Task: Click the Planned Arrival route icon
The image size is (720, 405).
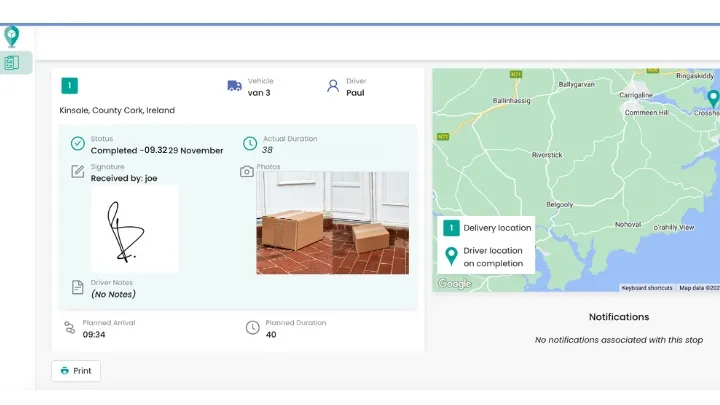Action: (69, 328)
